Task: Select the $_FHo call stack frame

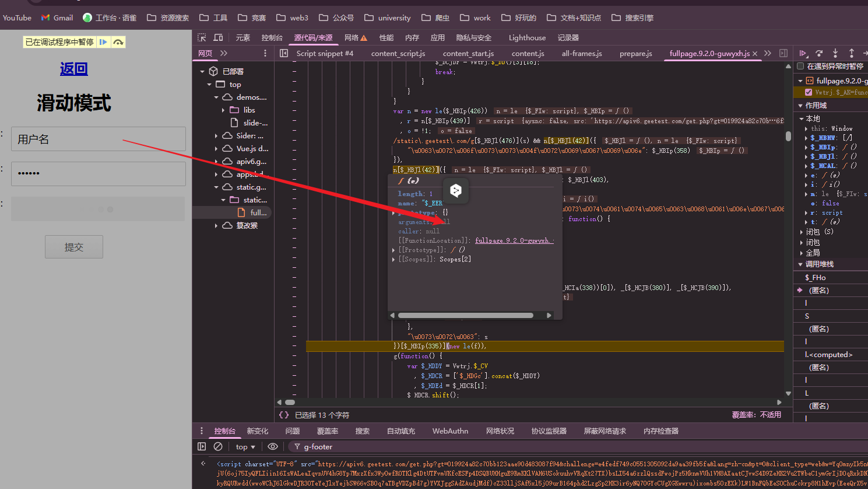Action: click(831, 277)
